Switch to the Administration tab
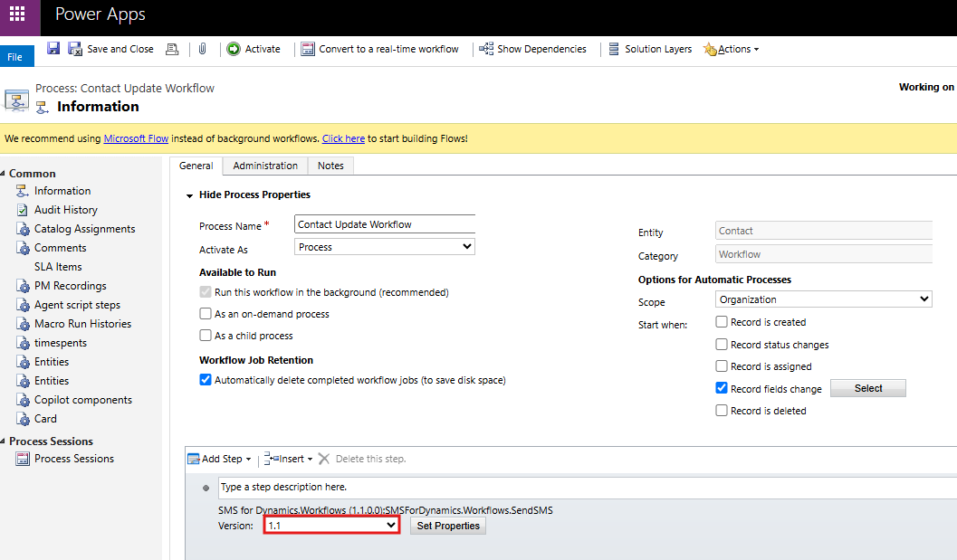Screen dimensions: 957x560 coord(265,166)
